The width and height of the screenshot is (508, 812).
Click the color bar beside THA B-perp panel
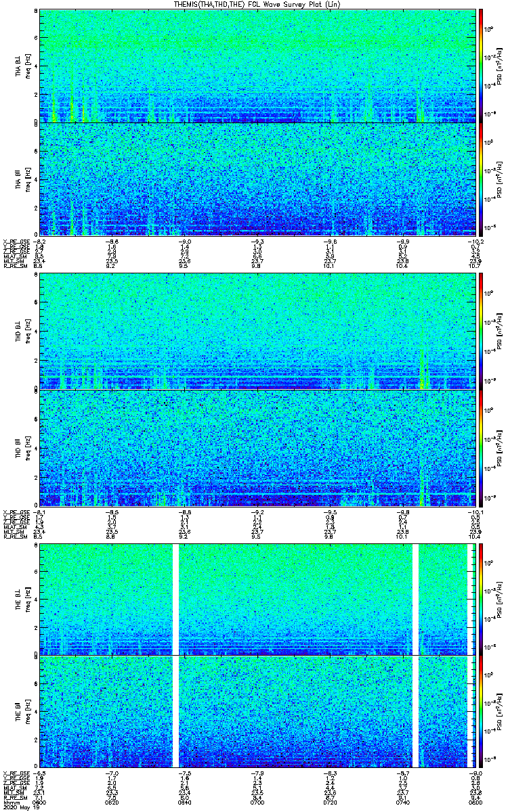[x=481, y=66]
